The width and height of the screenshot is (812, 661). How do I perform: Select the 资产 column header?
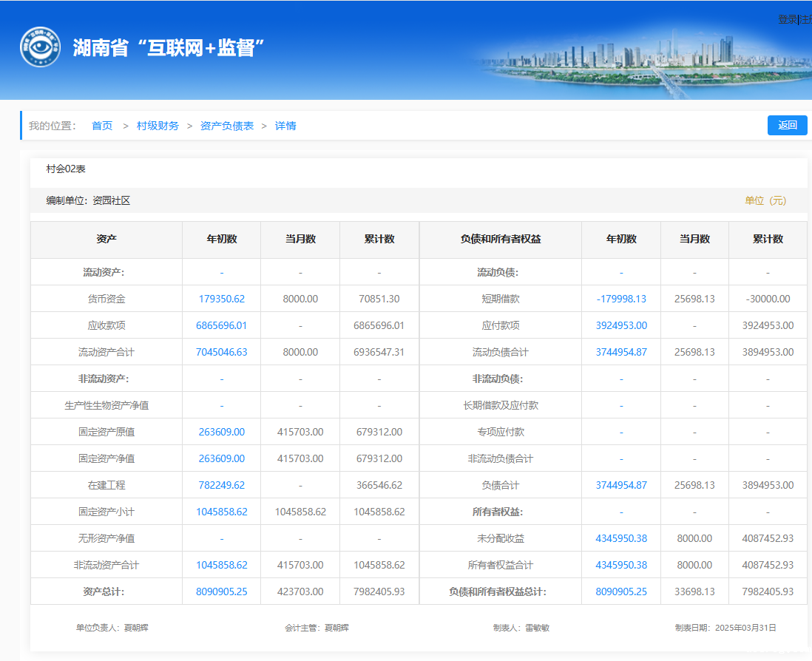pyautogui.click(x=106, y=240)
